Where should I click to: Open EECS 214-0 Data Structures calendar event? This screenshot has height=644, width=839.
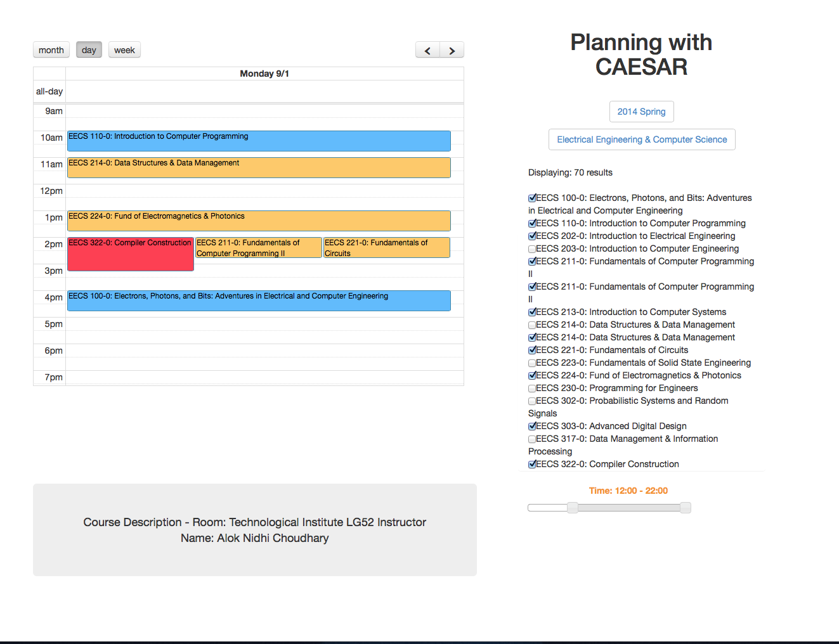tap(259, 167)
